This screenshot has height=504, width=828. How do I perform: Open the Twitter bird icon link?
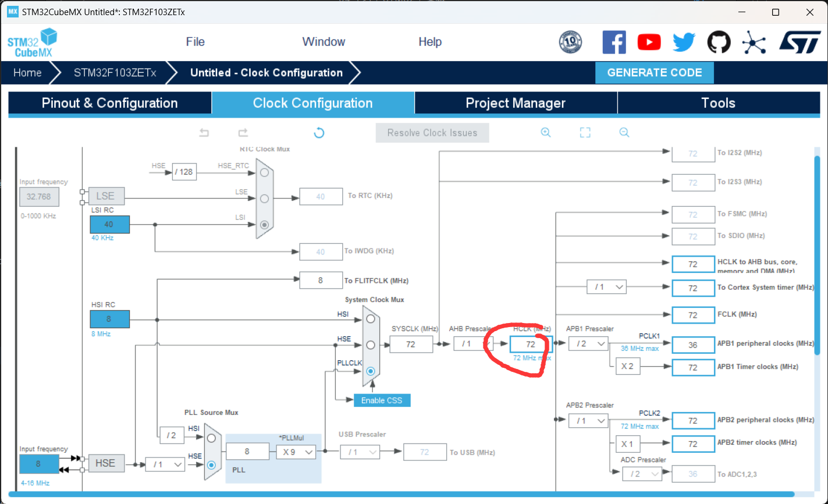(x=684, y=42)
